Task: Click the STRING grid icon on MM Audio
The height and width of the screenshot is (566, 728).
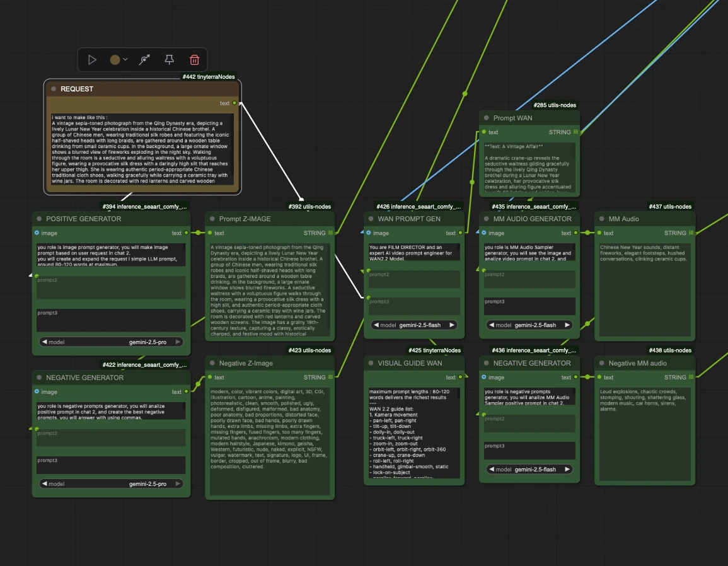Action: (691, 233)
